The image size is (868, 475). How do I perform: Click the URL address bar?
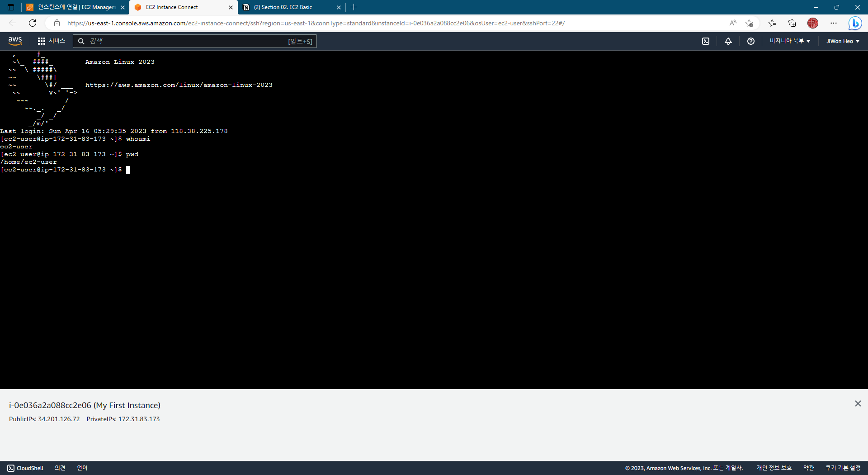tap(316, 23)
